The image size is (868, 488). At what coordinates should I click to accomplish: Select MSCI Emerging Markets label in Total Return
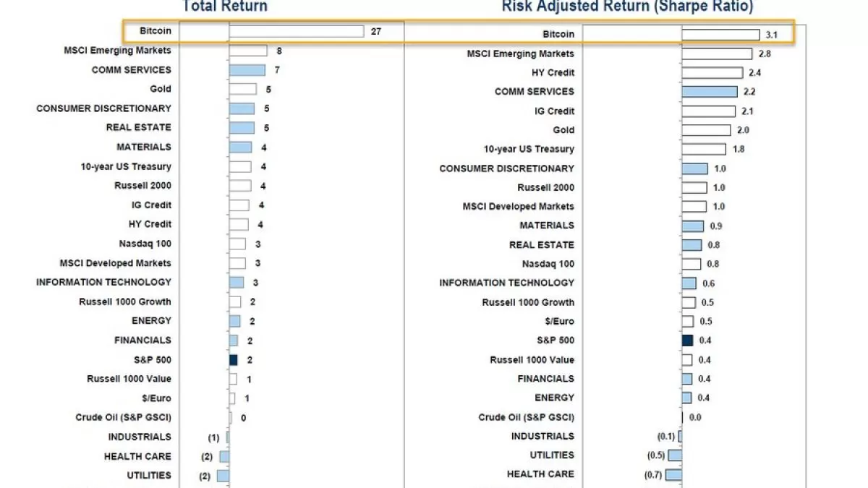click(117, 51)
